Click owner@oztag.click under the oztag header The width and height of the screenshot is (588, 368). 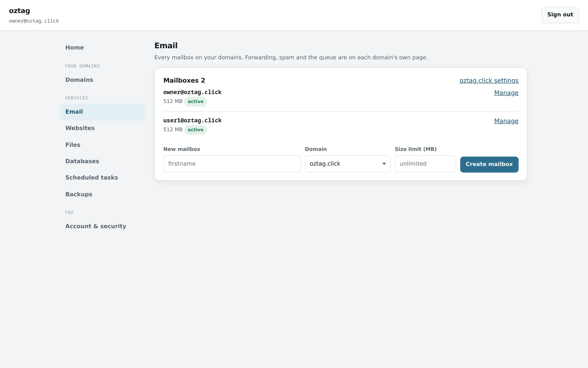point(34,21)
